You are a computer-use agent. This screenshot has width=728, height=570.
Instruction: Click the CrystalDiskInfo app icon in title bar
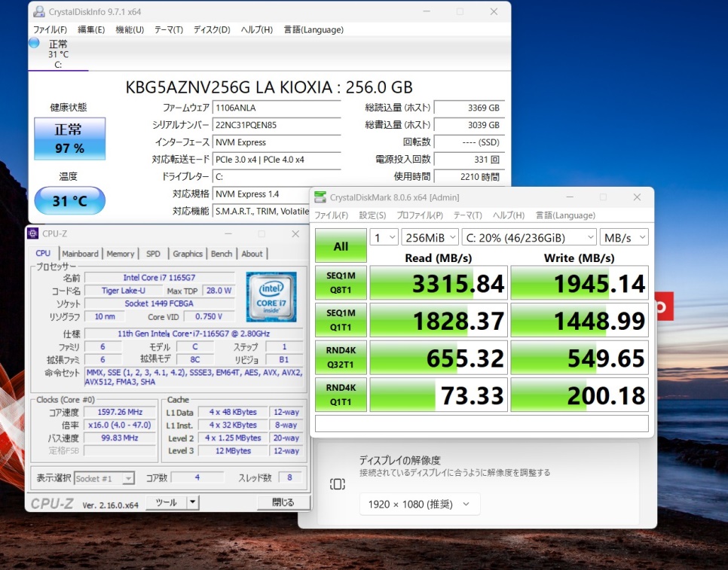39,11
